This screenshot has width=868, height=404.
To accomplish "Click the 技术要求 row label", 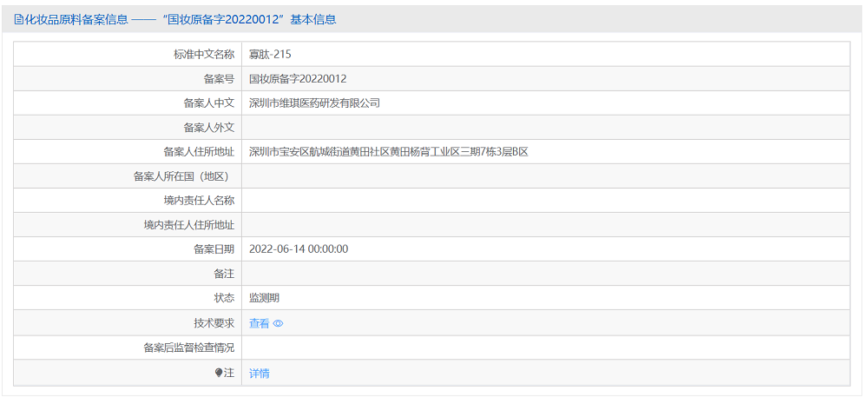I will coord(214,323).
